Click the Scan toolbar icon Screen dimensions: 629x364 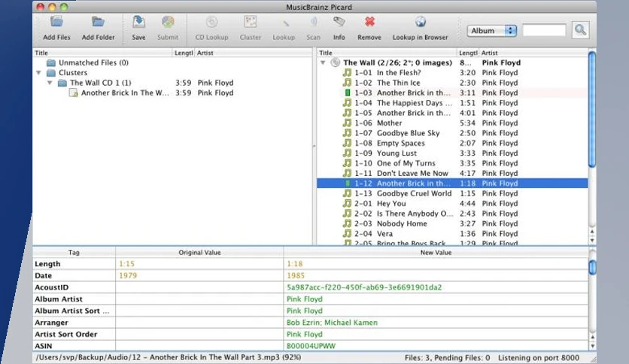click(314, 22)
